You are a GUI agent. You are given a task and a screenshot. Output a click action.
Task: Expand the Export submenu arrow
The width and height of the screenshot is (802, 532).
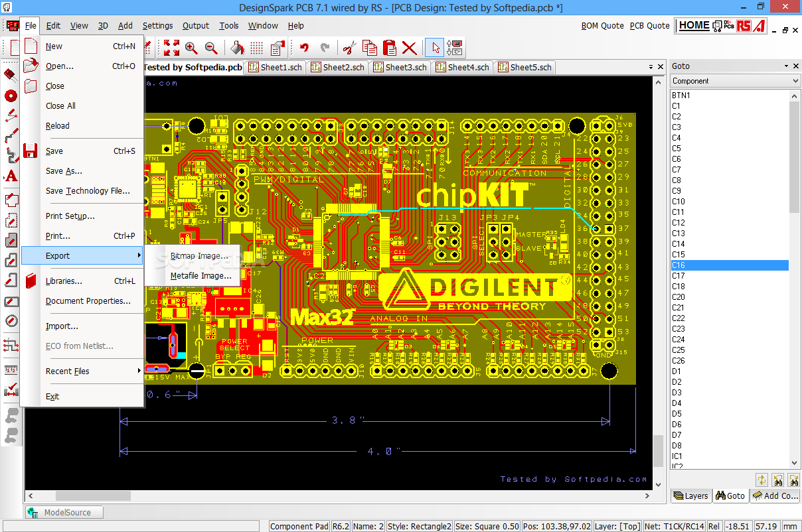(x=139, y=256)
